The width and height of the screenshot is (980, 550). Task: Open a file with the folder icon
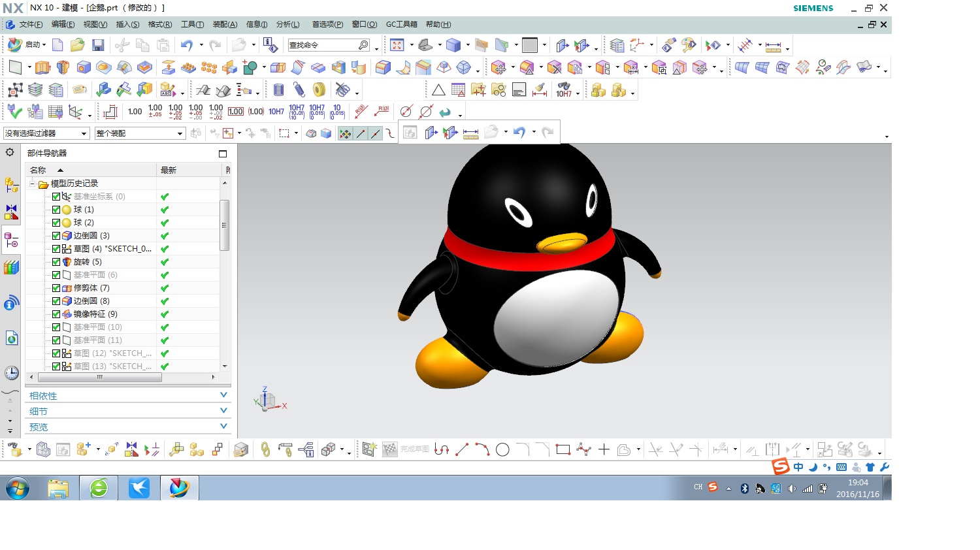(78, 45)
